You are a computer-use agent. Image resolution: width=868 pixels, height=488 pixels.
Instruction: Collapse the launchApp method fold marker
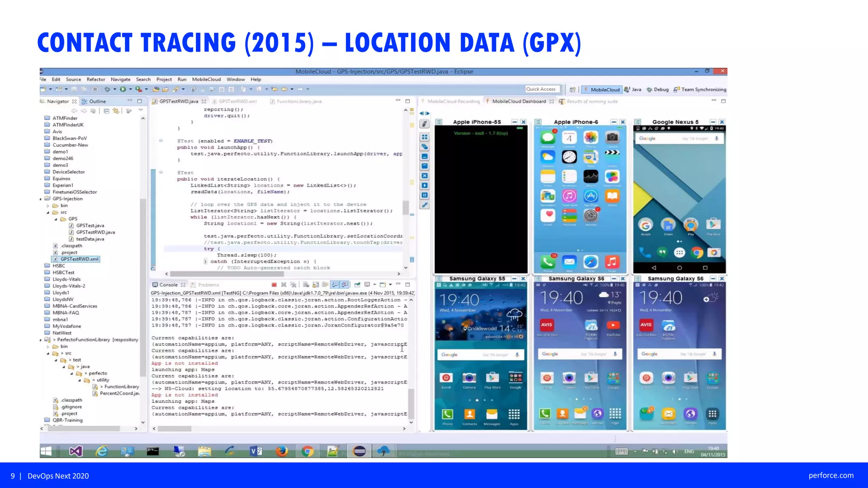[161, 141]
